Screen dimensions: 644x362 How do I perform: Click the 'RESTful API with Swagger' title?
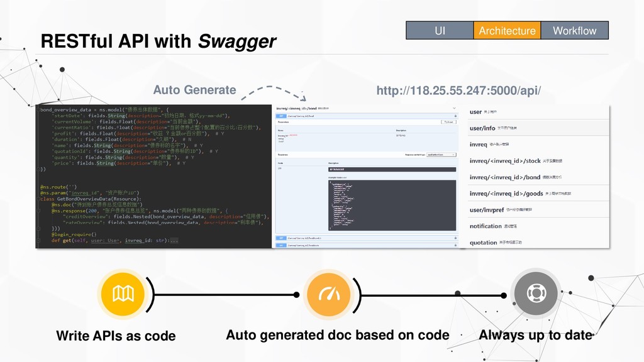click(158, 41)
